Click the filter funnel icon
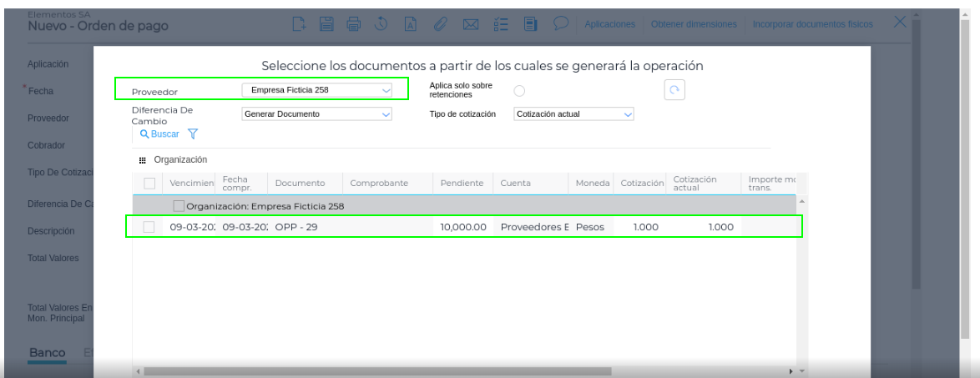Viewport: 980px width, 378px height. pos(192,134)
